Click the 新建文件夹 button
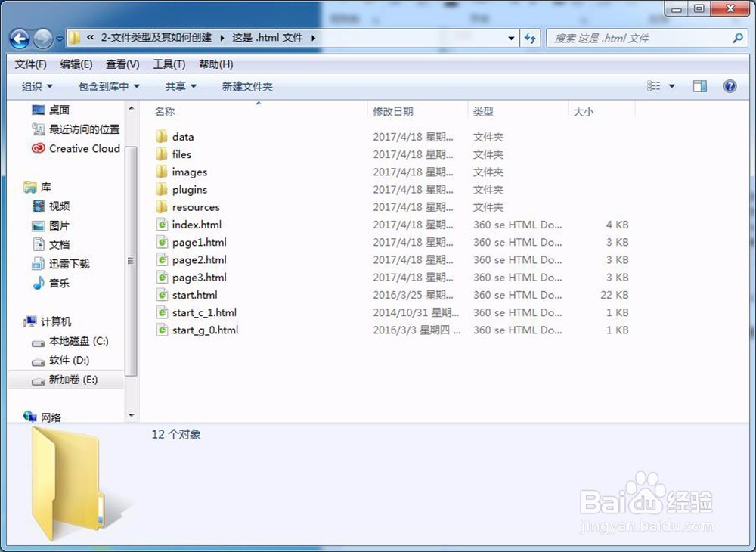 pos(247,87)
